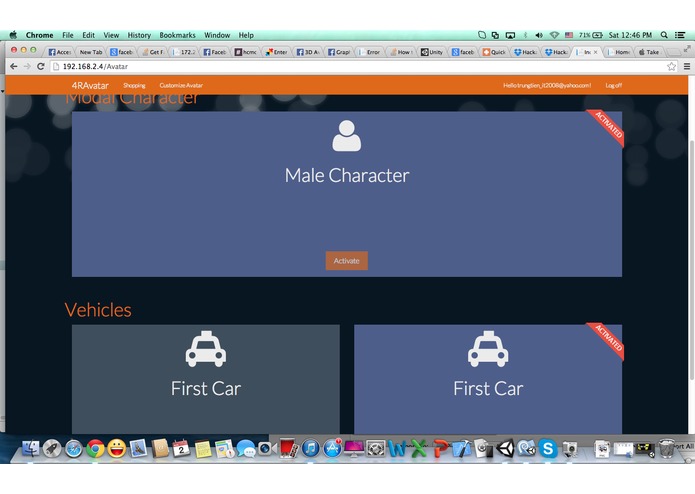Screen dimensions: 695x494
Task: Open the Help menu
Action: tap(246, 35)
